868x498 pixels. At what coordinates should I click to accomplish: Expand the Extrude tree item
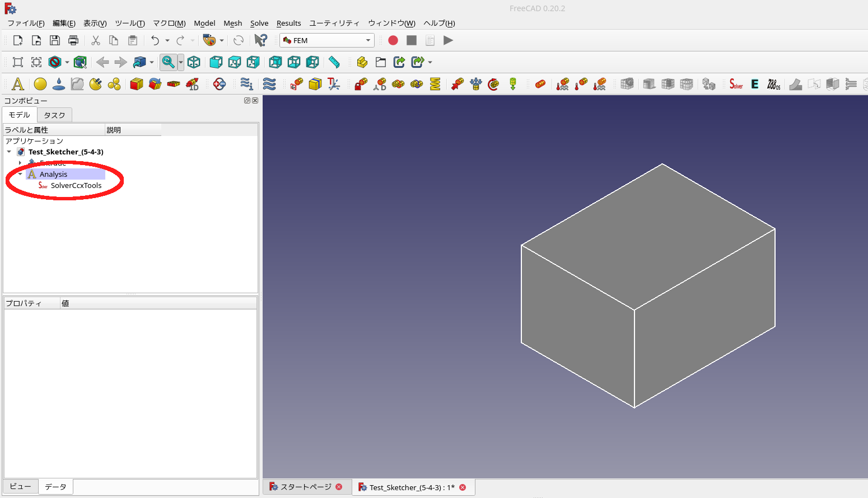20,163
